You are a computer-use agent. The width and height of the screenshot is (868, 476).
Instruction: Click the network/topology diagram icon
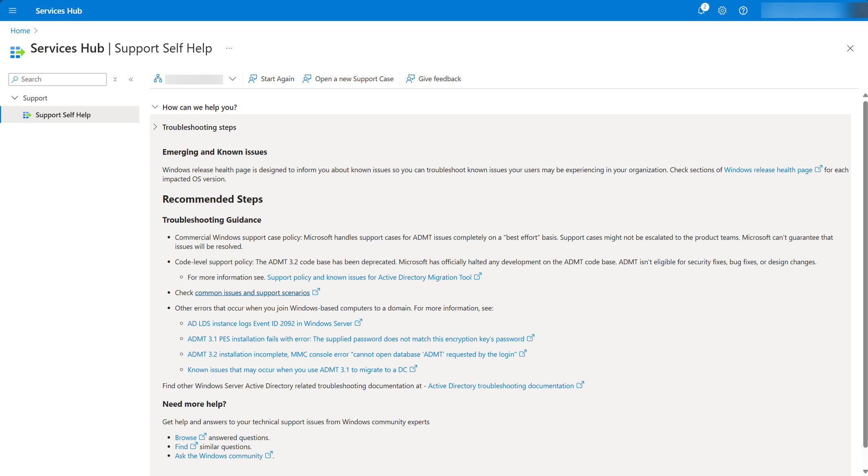159,78
